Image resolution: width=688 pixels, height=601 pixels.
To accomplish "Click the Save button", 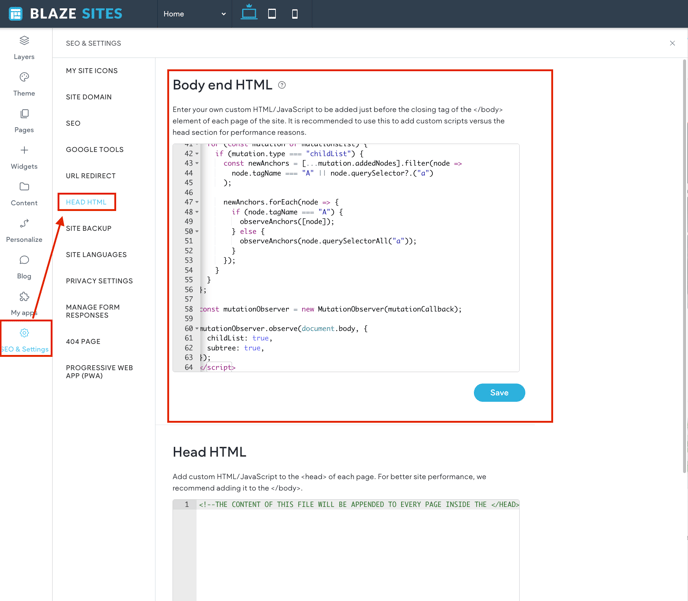I will pyautogui.click(x=499, y=393).
